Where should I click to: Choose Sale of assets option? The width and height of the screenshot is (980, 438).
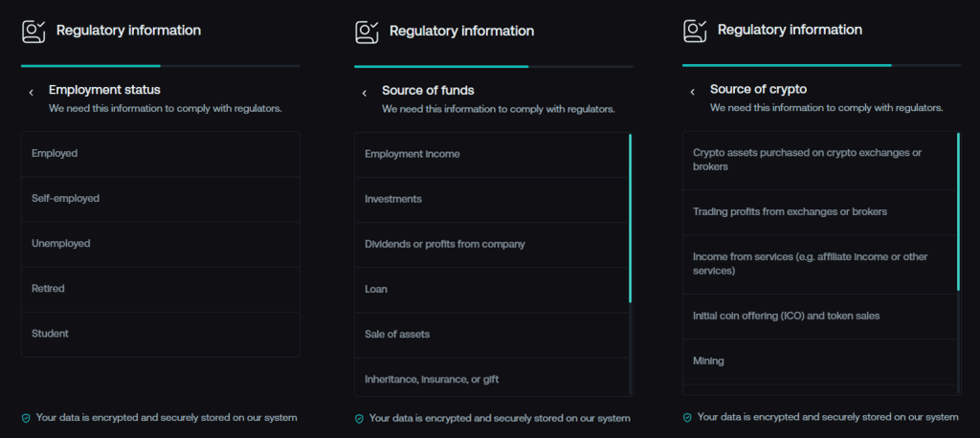pyautogui.click(x=491, y=335)
